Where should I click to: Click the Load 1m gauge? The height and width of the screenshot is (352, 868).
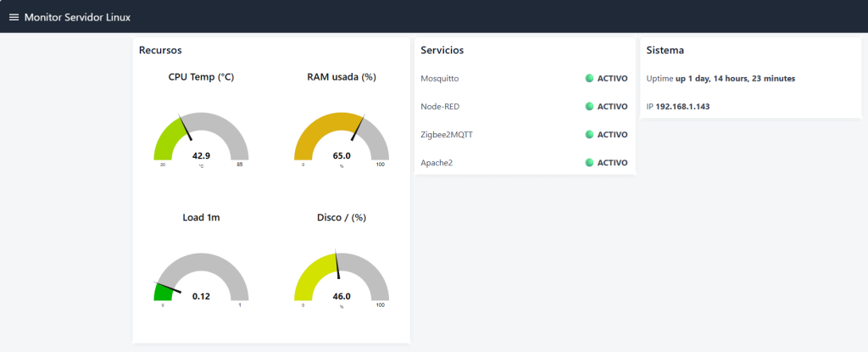pyautogui.click(x=201, y=277)
